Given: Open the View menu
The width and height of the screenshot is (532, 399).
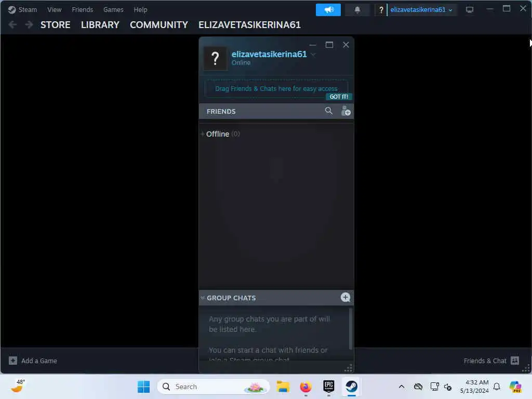Looking at the screenshot, I should click(x=54, y=9).
